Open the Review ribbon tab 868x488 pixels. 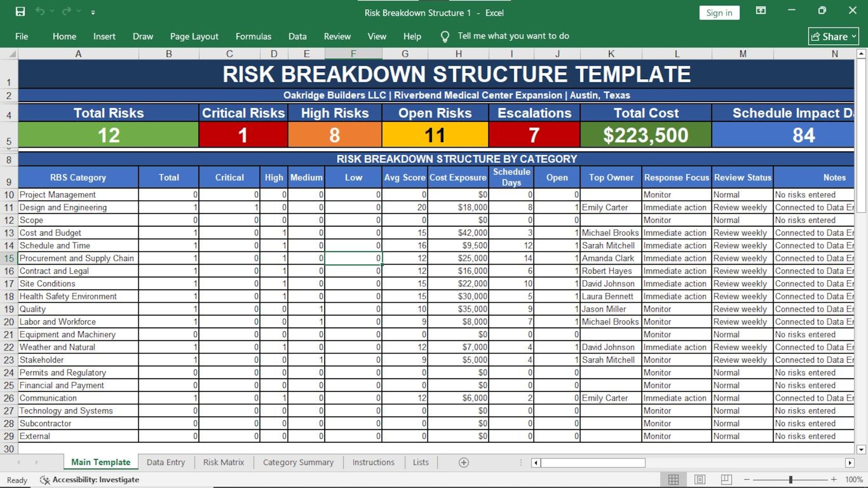point(337,36)
